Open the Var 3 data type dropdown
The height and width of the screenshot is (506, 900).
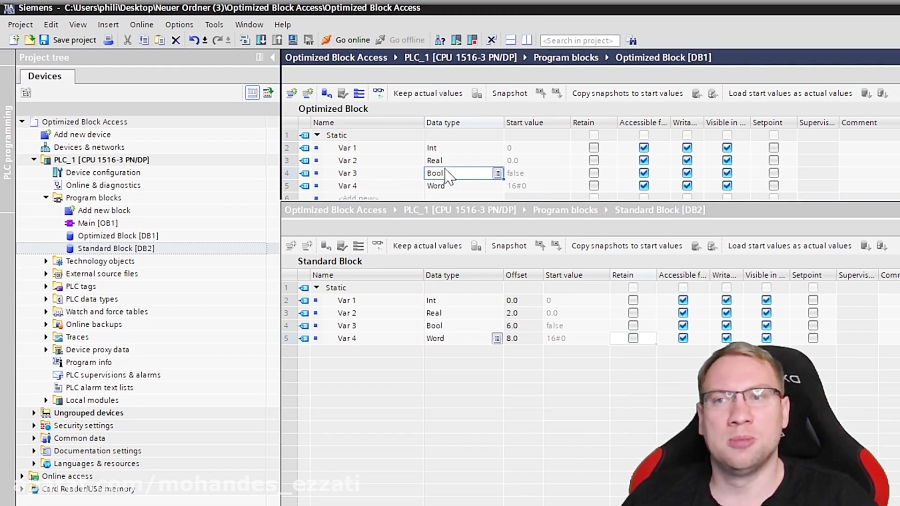[x=497, y=173]
